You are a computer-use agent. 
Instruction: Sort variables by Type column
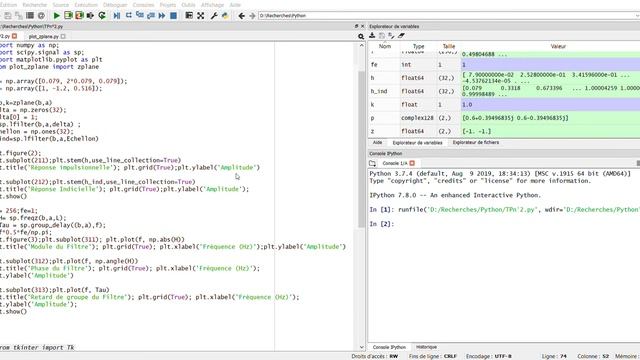(418, 46)
